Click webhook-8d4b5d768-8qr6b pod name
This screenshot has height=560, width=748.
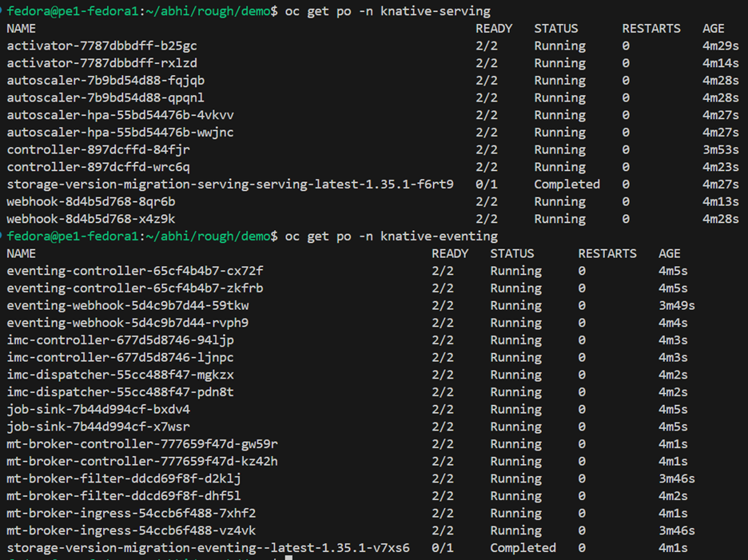pos(90,202)
